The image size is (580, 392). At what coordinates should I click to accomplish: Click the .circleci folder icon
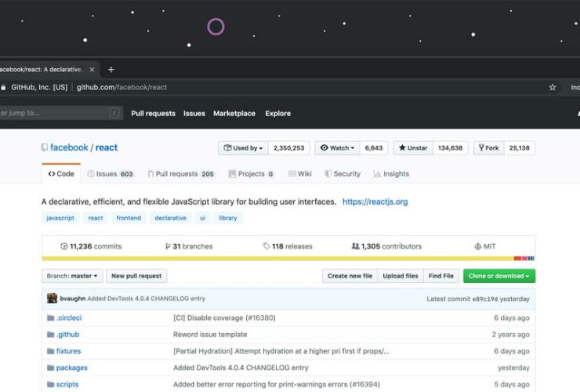pos(50,318)
